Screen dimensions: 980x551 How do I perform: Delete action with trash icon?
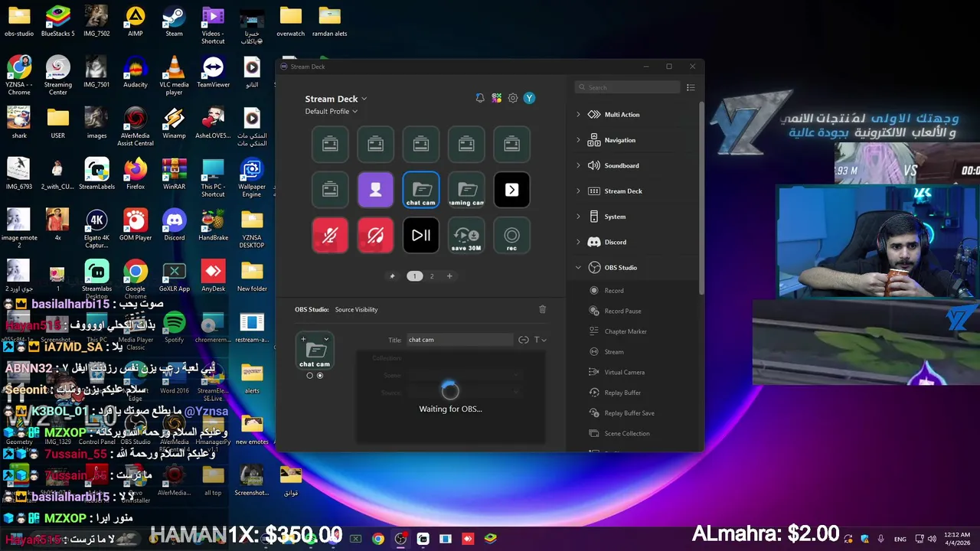(x=543, y=309)
